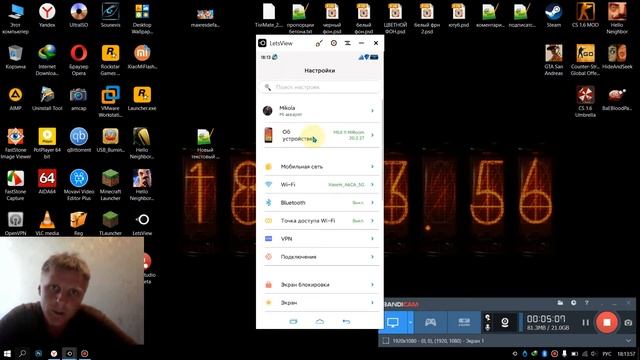Click the CS 1.6 MOD desktop icon

585,16
